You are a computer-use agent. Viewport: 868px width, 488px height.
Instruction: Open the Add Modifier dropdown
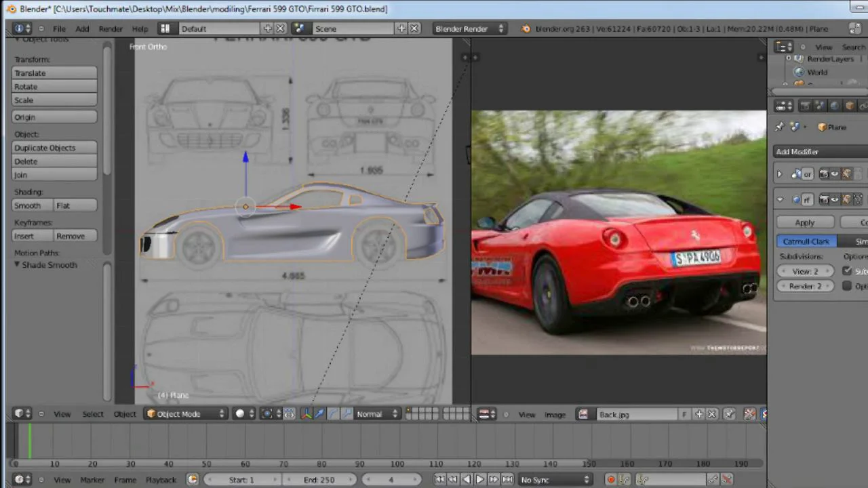(821, 151)
